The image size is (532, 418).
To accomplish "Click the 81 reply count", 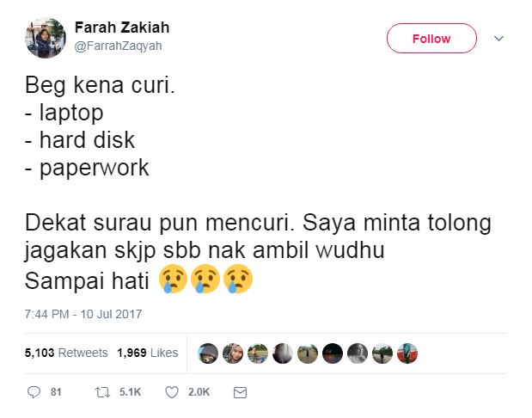I will [56, 392].
